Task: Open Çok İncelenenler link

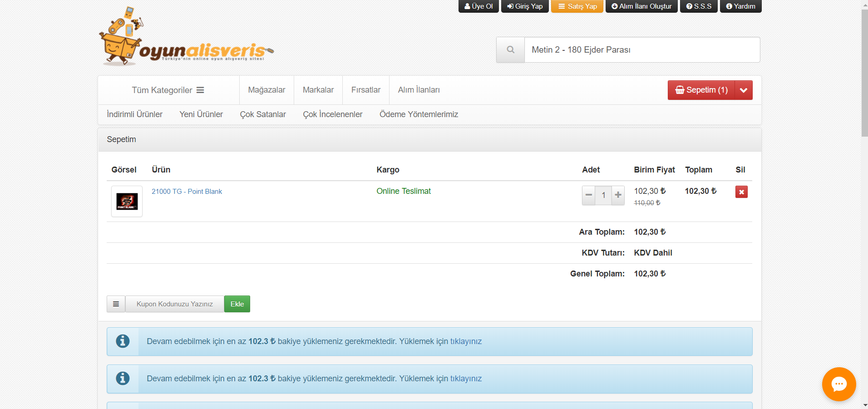Action: [333, 114]
